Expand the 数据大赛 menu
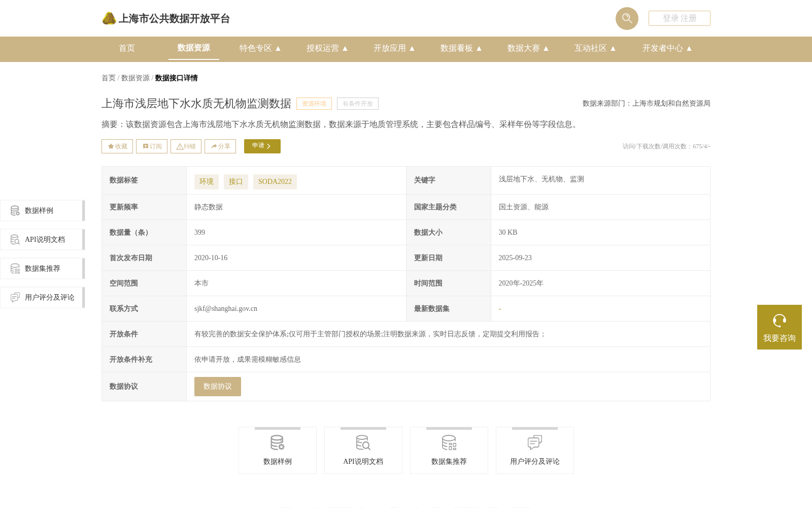 pyautogui.click(x=528, y=48)
